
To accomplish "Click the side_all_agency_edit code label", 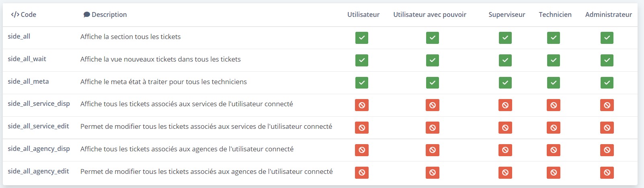I will point(39,171).
